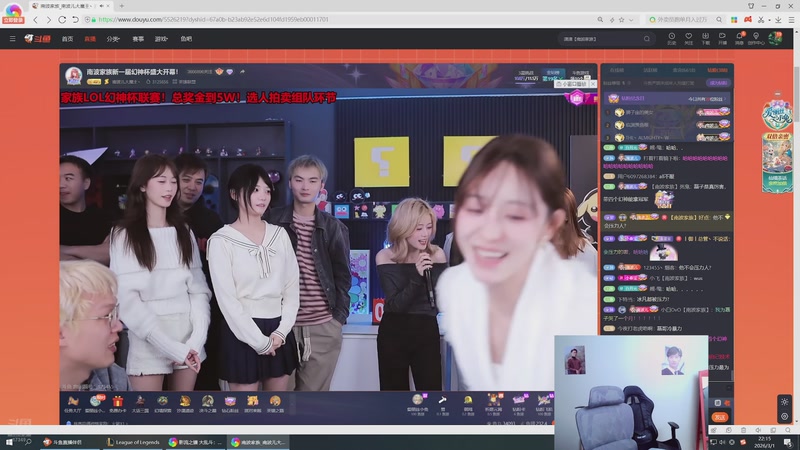Mute the Douyu browser tab audio
The height and width of the screenshot is (450, 800).
[x=102, y=6]
